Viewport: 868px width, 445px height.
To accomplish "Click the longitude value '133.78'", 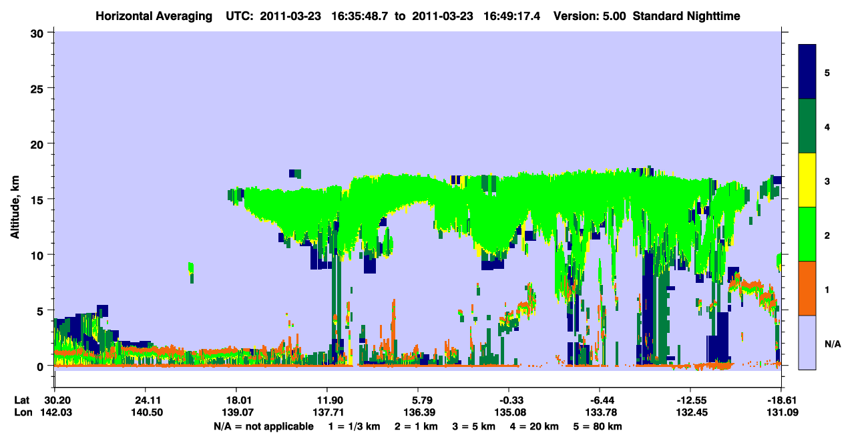I will tap(600, 413).
